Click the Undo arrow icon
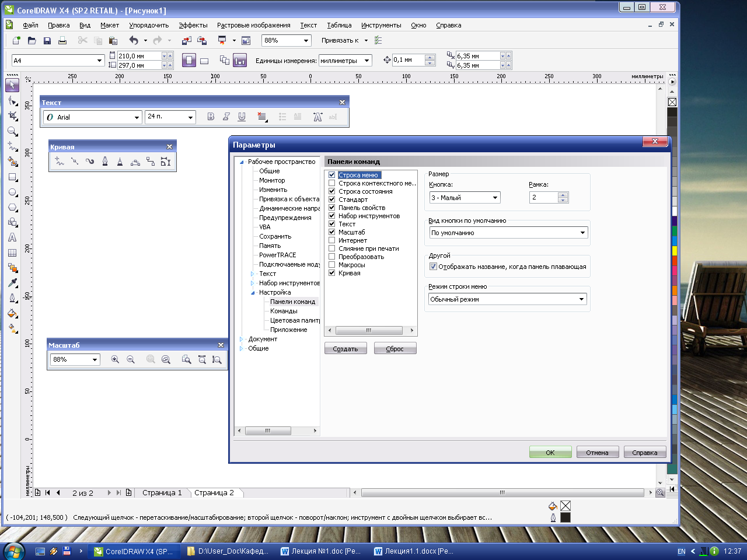This screenshot has height=560, width=747. (134, 40)
